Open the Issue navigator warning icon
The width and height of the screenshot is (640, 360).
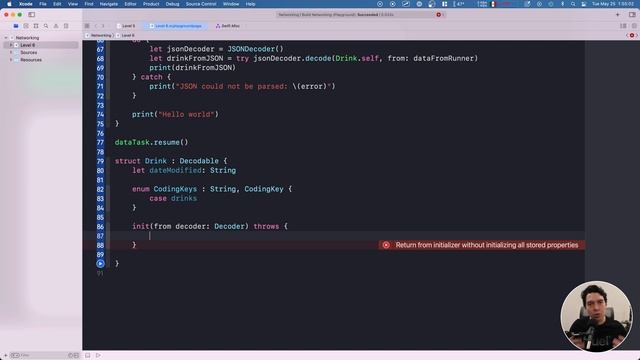click(56, 26)
